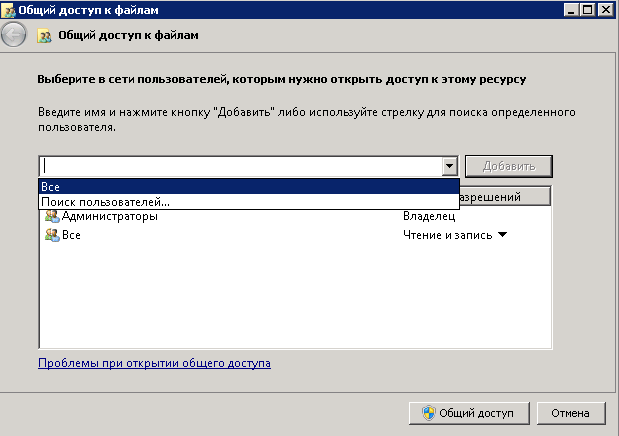Click the sharing icon in title bar
Screen dimensions: 619x436
click(x=8, y=10)
